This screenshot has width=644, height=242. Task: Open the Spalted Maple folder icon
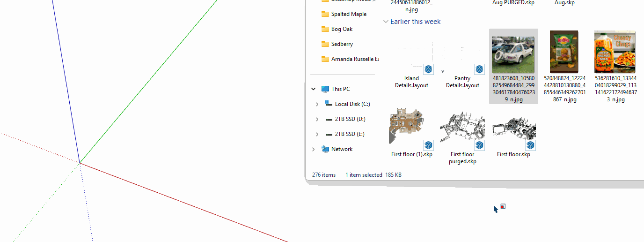coord(325,14)
